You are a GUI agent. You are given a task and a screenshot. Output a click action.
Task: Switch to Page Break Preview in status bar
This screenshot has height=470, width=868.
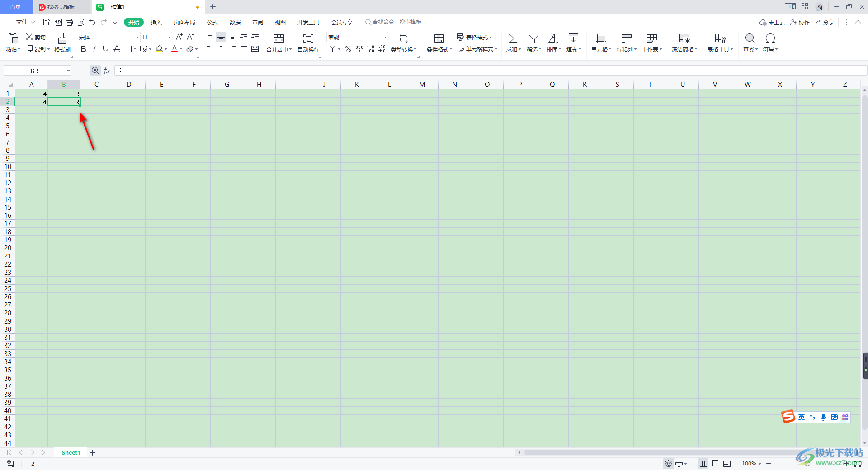(x=727, y=464)
